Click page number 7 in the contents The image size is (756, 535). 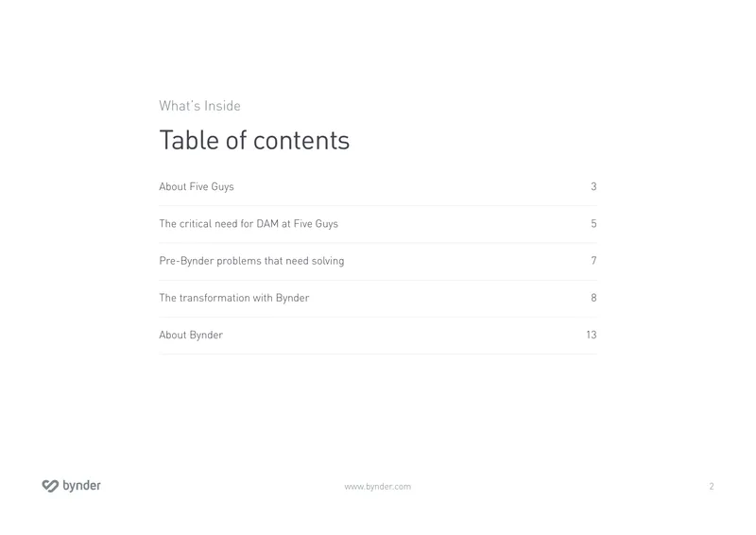point(593,261)
